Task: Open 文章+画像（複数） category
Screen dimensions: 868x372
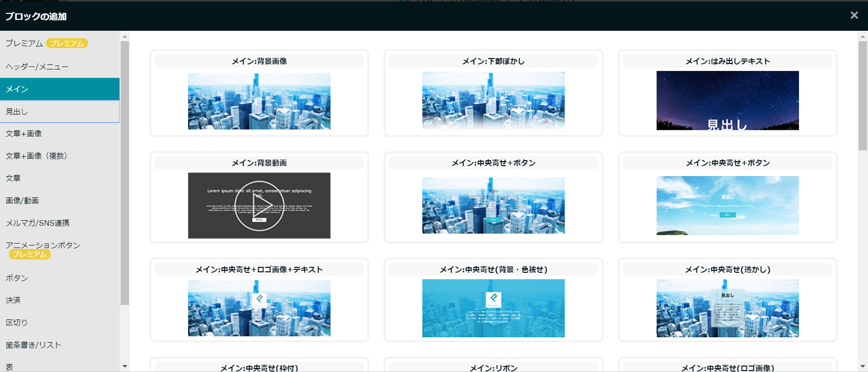Action: tap(60, 156)
